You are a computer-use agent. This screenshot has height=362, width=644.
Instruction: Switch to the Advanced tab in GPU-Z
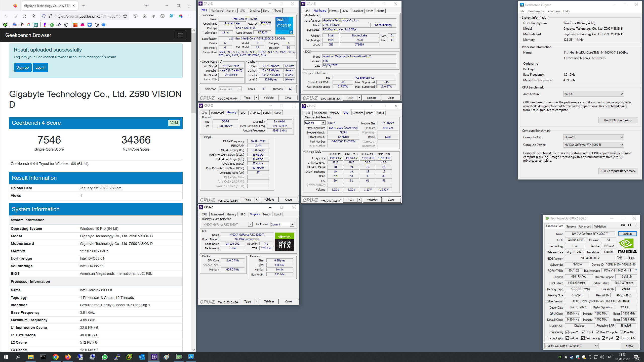point(585,227)
